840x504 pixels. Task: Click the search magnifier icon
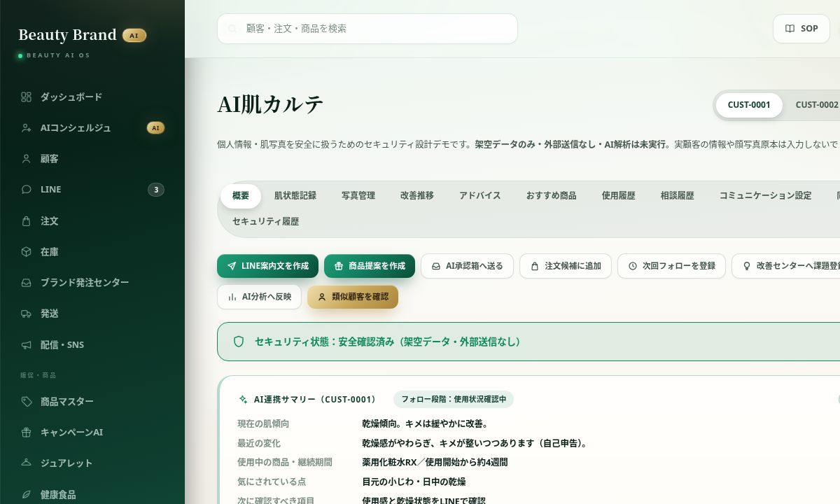coord(232,29)
